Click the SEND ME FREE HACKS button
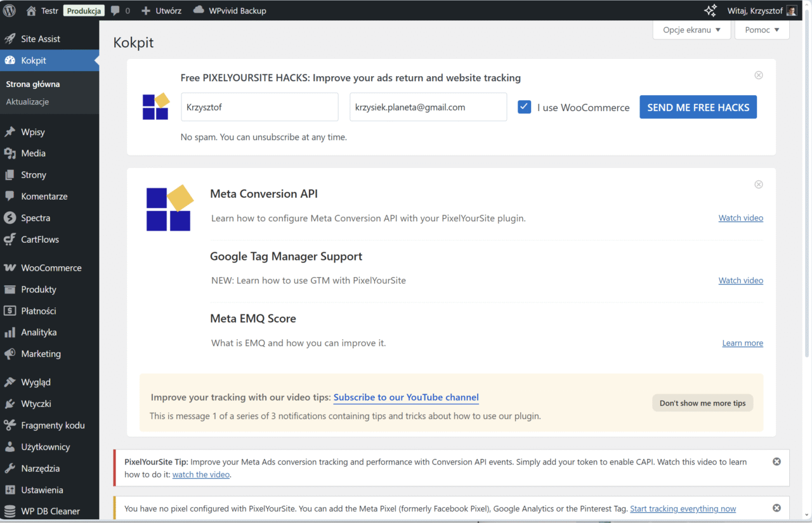Viewport: 812px width, 523px height. [x=698, y=107]
